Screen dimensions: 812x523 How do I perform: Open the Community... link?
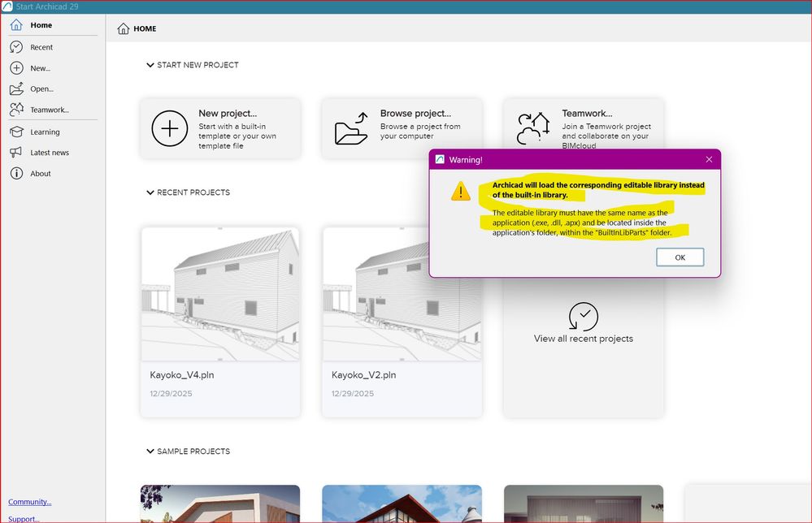click(29, 502)
